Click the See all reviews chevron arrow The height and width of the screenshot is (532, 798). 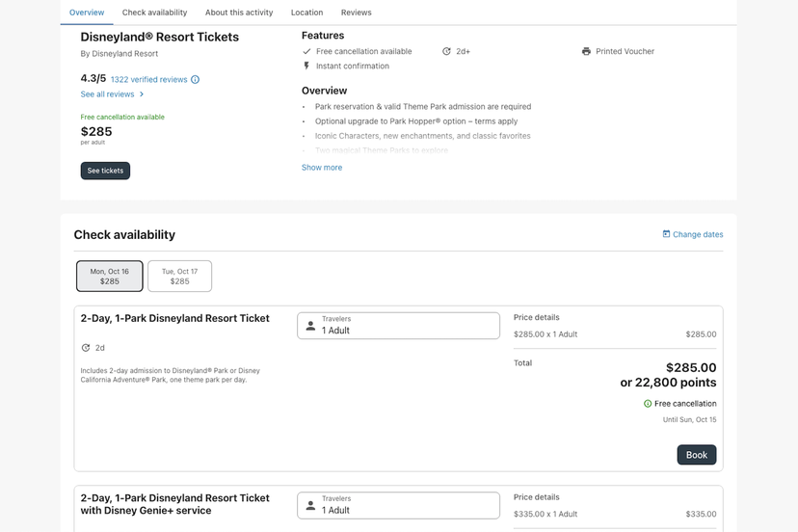coord(142,94)
